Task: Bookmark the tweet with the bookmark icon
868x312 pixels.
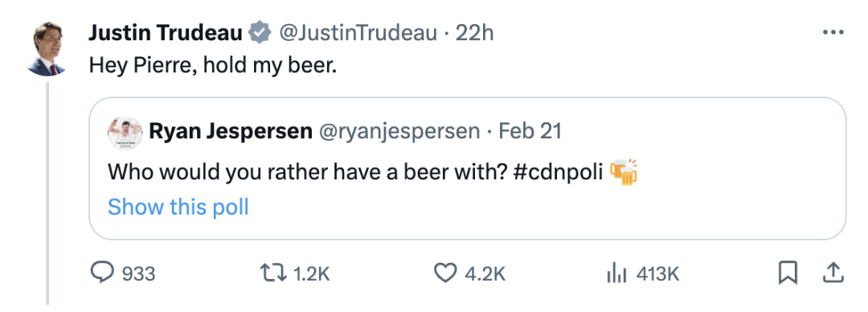Action: click(x=787, y=273)
